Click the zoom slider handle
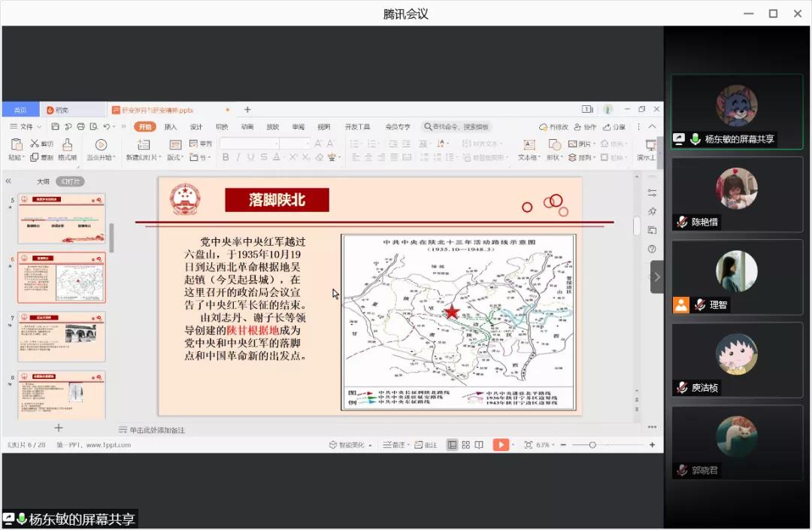This screenshot has height=530, width=812. click(x=592, y=445)
